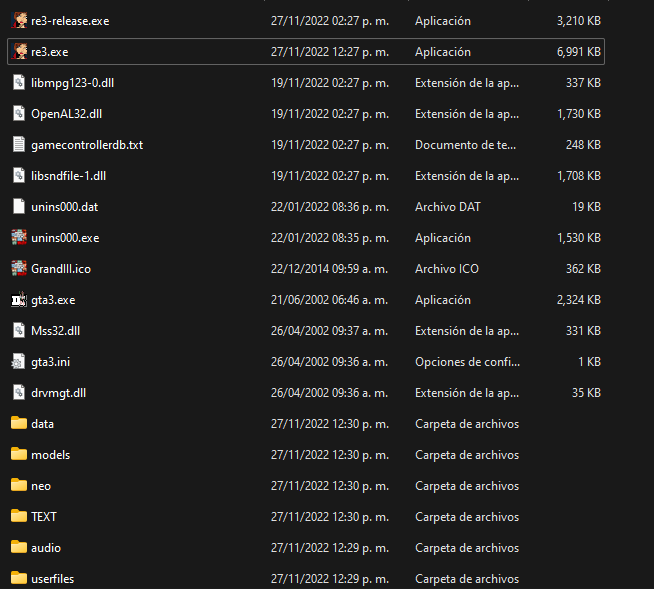Click date 22/01/2022 08:36 p. m.

(330, 207)
